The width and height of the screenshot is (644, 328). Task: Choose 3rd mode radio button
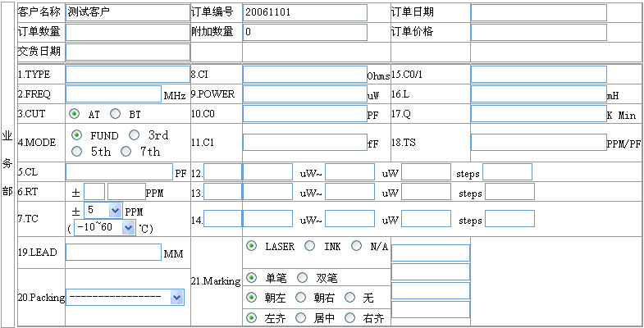pos(135,134)
